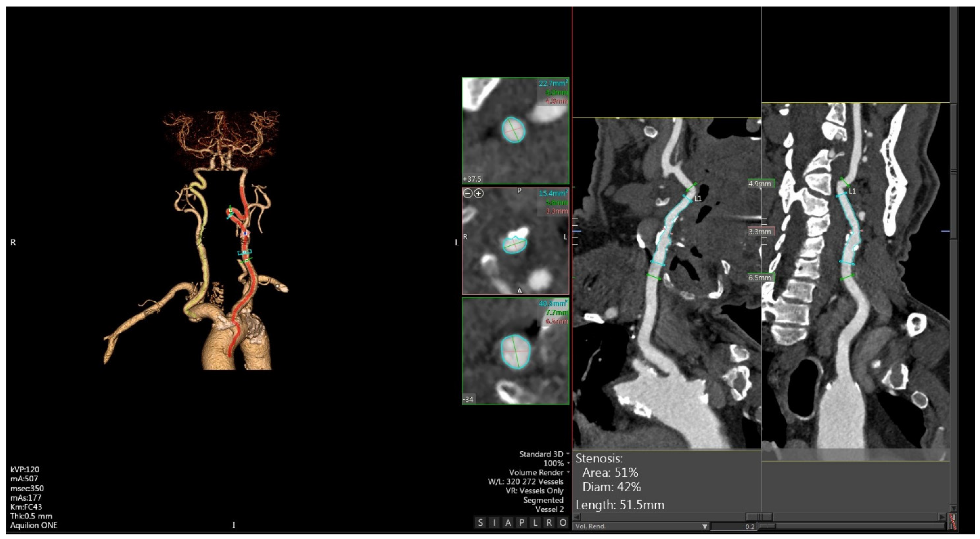
Task: Zoom out cross-section with minus icon
Action: click(467, 194)
